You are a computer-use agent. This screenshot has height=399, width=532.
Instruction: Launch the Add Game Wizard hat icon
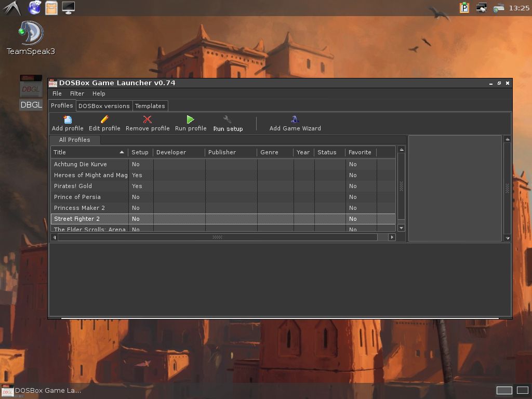tap(295, 119)
